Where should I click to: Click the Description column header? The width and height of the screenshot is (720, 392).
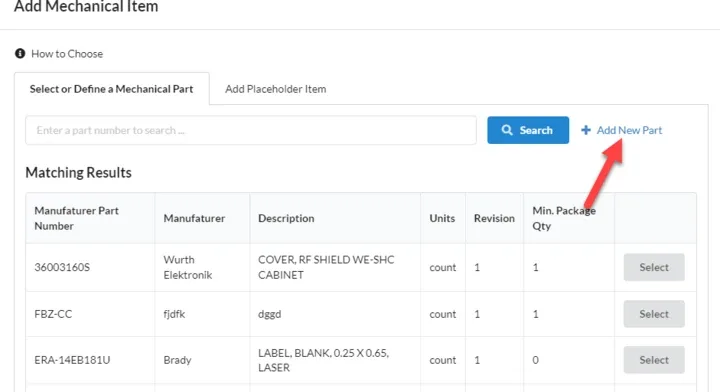coord(286,218)
